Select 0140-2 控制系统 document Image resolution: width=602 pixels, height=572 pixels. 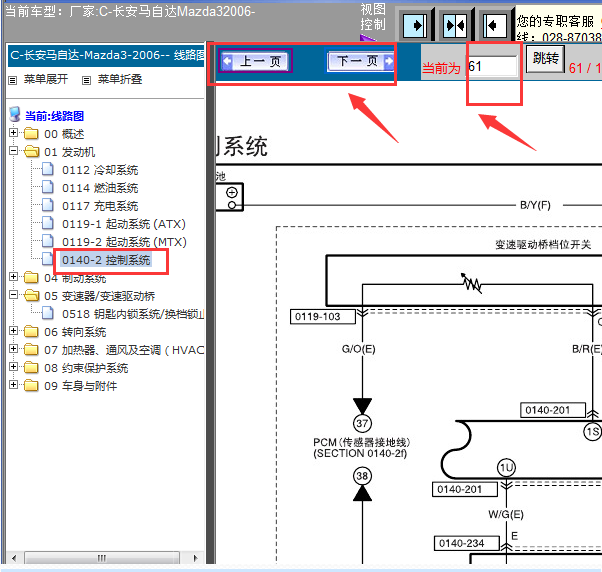106,260
